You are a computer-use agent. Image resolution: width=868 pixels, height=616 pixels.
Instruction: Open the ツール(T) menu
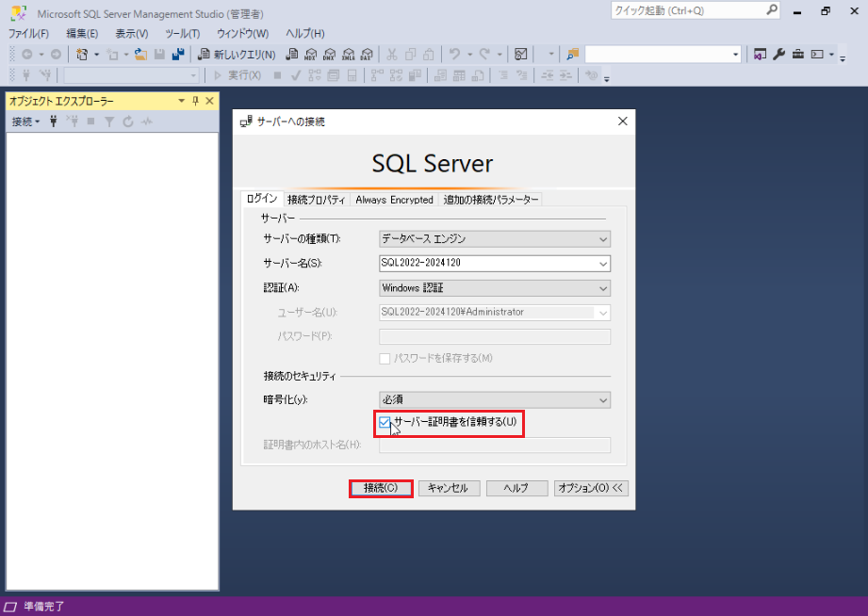tap(183, 34)
